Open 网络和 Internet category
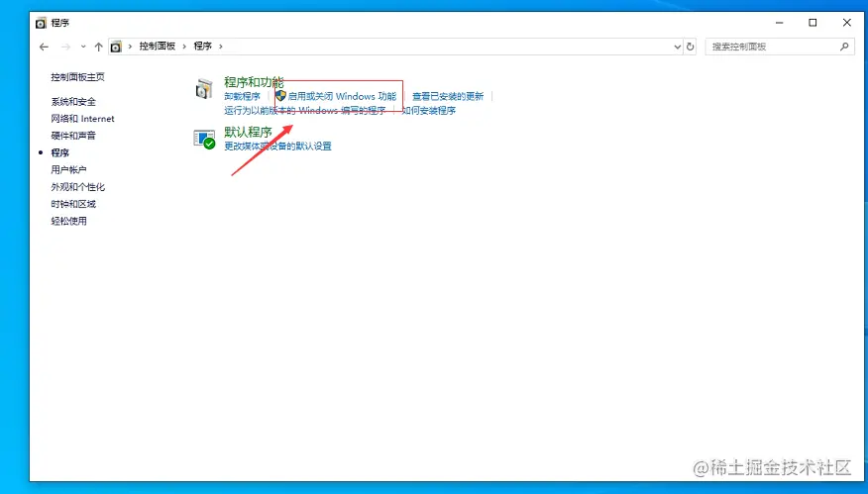868x494 pixels. [x=82, y=119]
